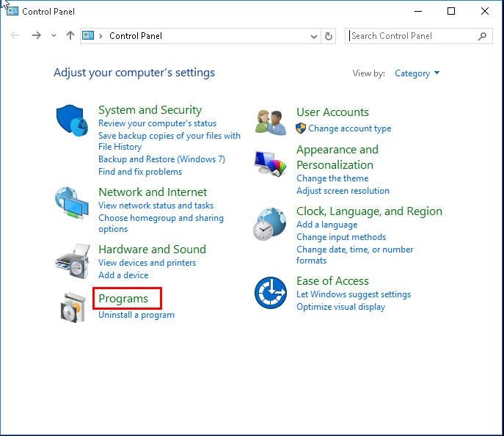Click the User Accounts people icon

tap(270, 121)
